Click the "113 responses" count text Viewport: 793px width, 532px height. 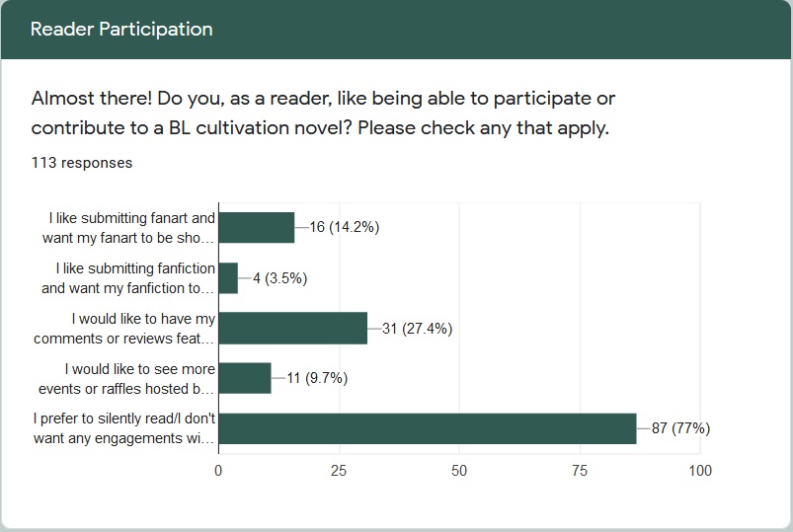[x=82, y=163]
